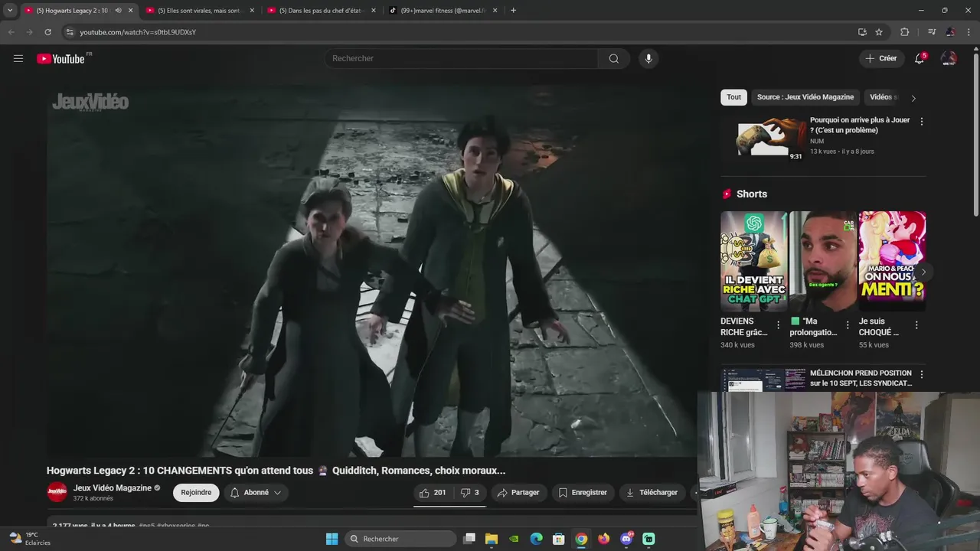The height and width of the screenshot is (551, 980).
Task: Click the install app icon in address bar
Action: coord(862,32)
